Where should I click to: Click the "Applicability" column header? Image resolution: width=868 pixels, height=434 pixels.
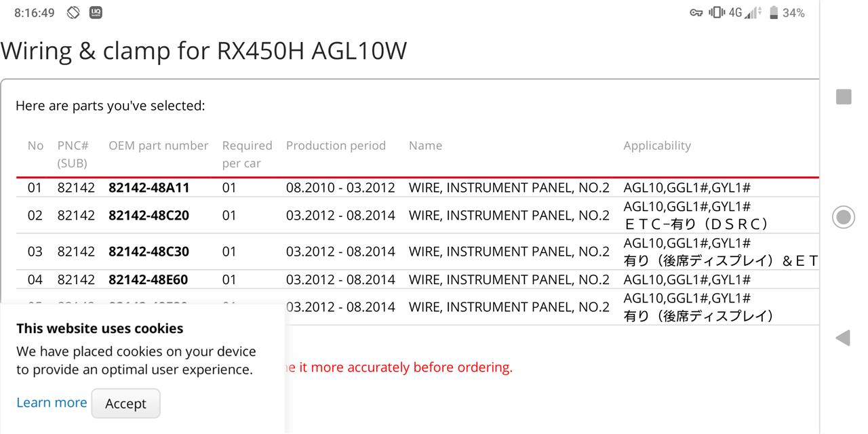point(657,146)
